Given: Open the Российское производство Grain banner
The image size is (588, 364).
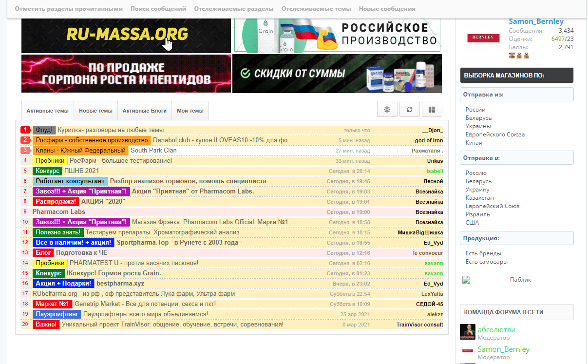Looking at the screenshot, I should click(x=337, y=35).
